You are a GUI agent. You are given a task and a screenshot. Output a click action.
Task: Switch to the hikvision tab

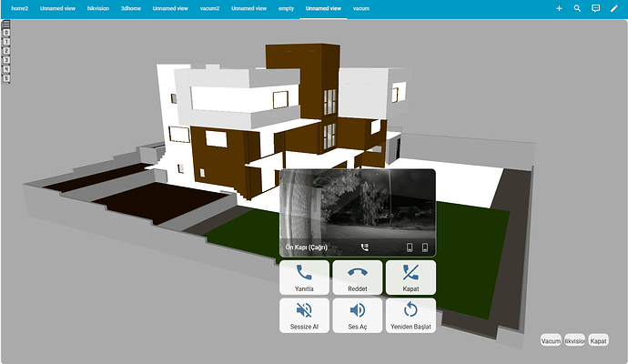[98, 8]
